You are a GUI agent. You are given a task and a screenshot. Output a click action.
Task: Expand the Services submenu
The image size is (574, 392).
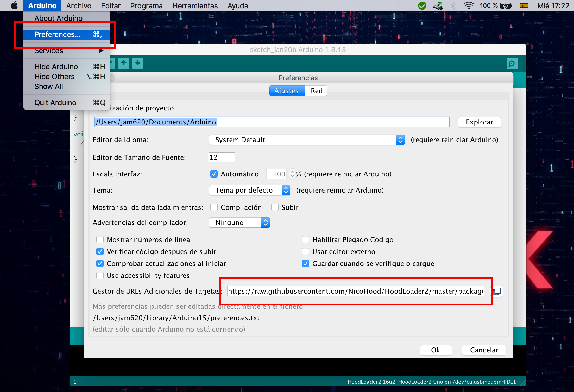coord(67,50)
